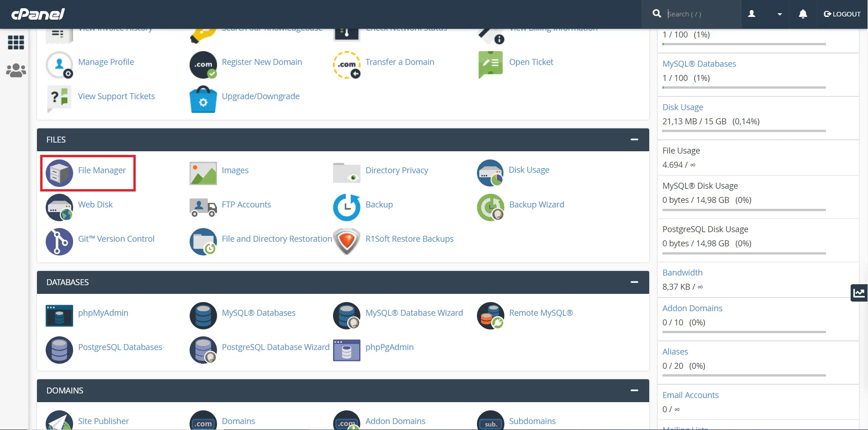Open the Bandwidth statistics link
Image resolution: width=868 pixels, height=430 pixels.
point(683,272)
